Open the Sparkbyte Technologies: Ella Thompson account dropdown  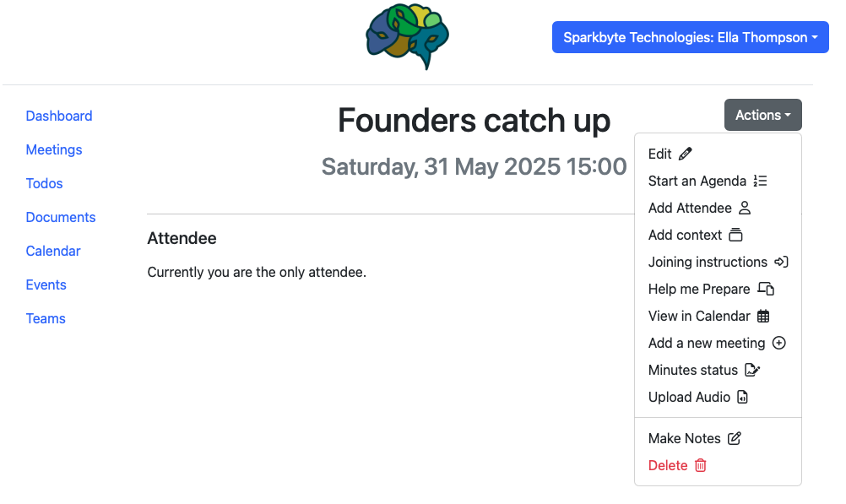tap(690, 37)
